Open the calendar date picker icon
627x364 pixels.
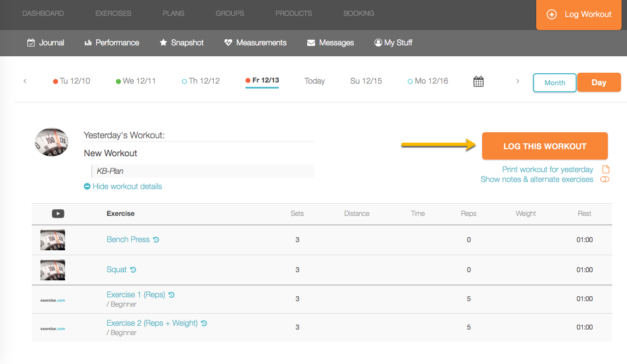[478, 81]
